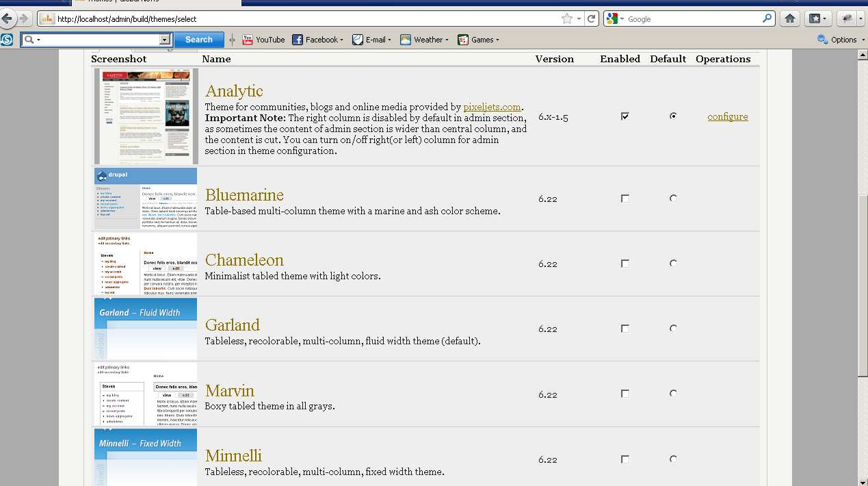The width and height of the screenshot is (868, 486).
Task: Click the rightmost add-on toolbar icon
Action: pyautogui.click(x=847, y=19)
